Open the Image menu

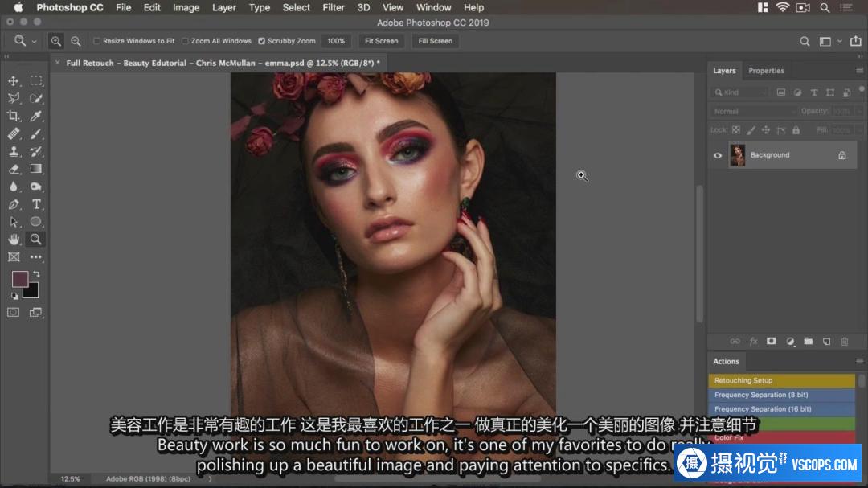tap(186, 8)
